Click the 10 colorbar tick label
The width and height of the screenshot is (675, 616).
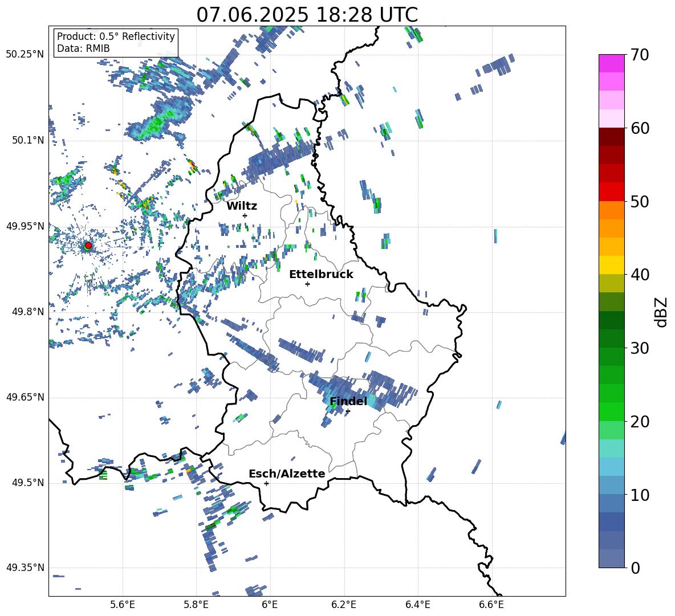point(640,495)
